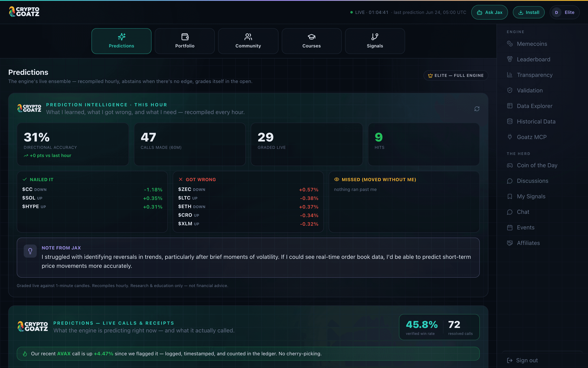588x368 pixels.
Task: Click the green LIVE status dot
Action: 351,12
